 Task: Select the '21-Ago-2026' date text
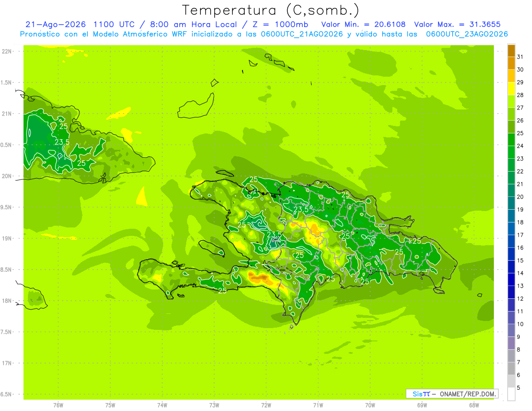click(x=55, y=24)
